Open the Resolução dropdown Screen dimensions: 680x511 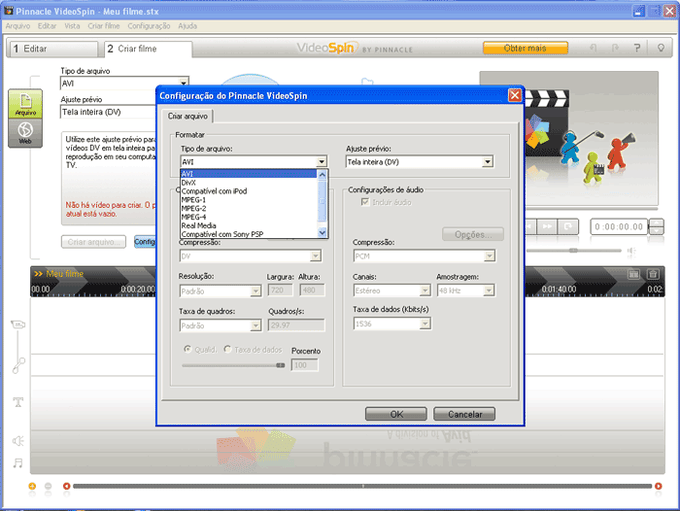tap(256, 291)
